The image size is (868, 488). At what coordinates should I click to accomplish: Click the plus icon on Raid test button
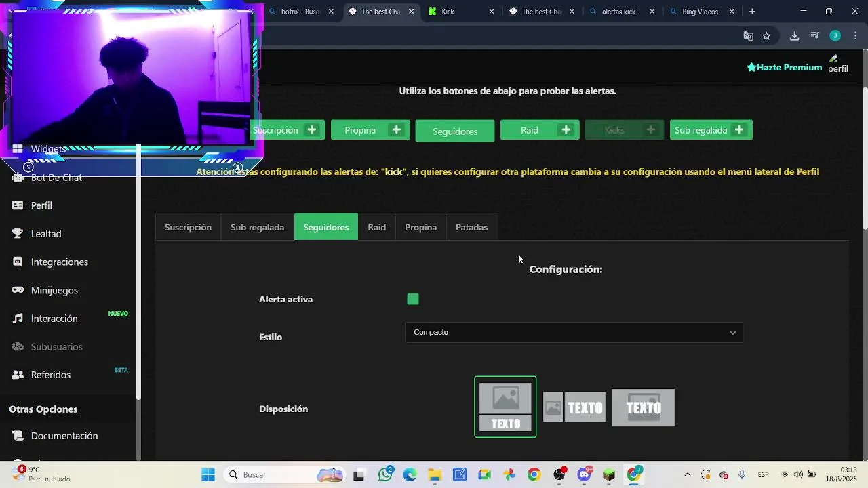tap(566, 129)
